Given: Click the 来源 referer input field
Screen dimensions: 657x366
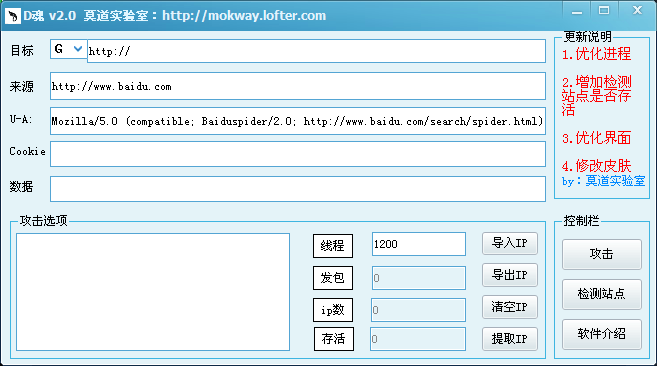Looking at the screenshot, I should click(297, 86).
